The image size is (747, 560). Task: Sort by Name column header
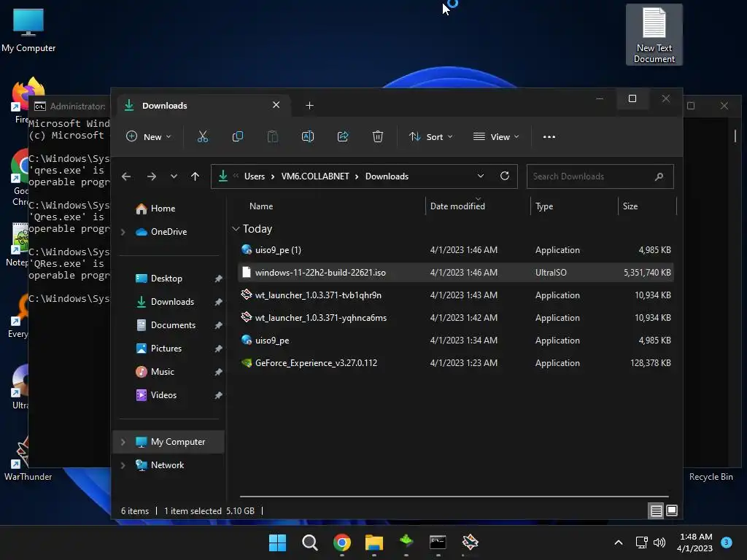coord(261,206)
